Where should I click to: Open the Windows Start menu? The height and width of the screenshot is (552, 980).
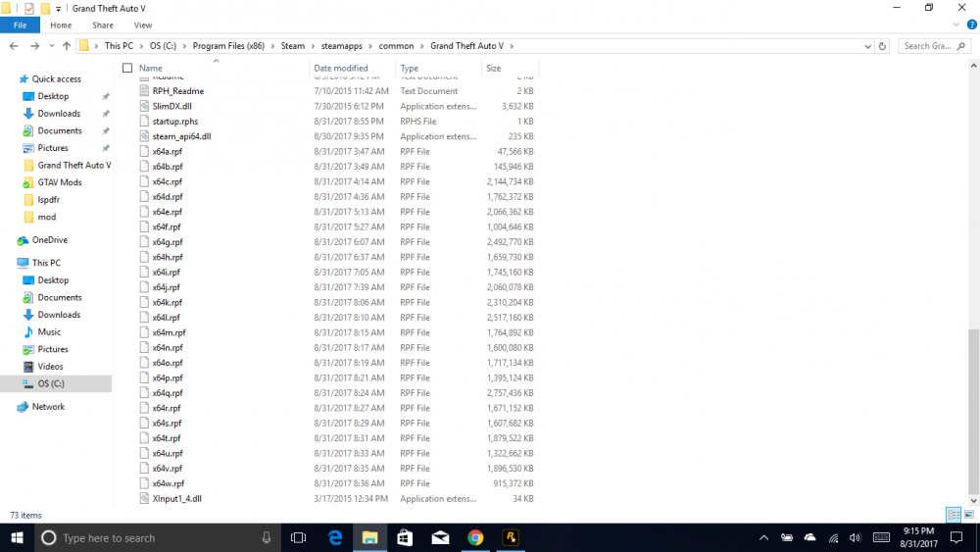(17, 537)
